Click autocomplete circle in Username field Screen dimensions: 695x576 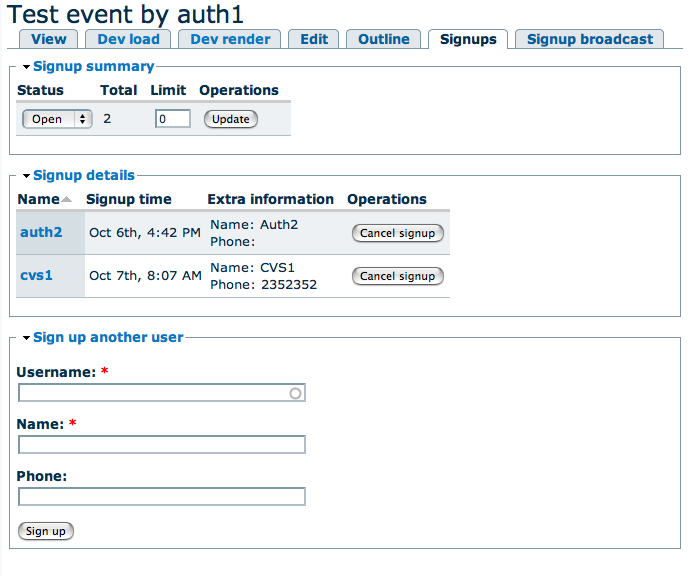click(x=295, y=393)
